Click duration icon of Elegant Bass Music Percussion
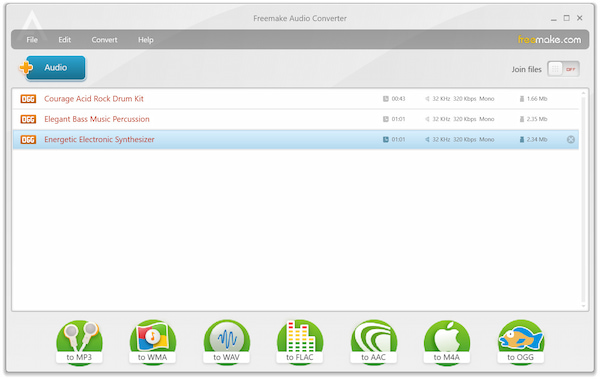The image size is (600, 379). pyautogui.click(x=386, y=119)
